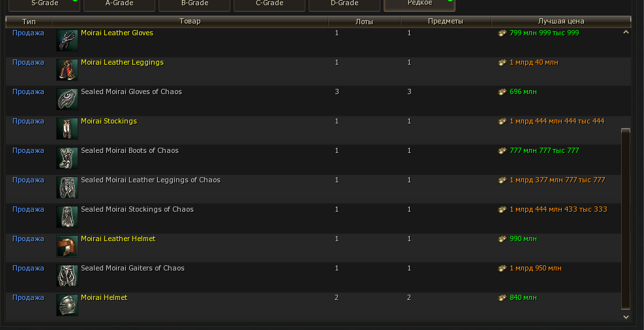Select the C-Grade tab
This screenshot has width=644, height=330.
(x=269, y=4)
